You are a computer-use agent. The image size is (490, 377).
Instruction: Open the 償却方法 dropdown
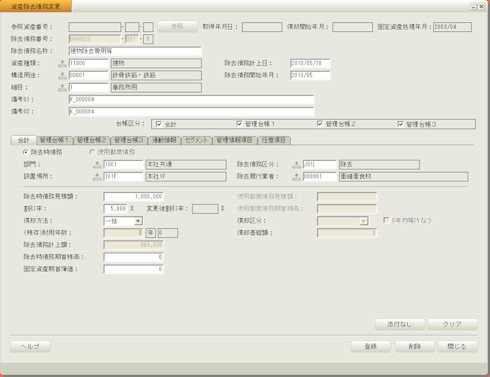coord(138,221)
